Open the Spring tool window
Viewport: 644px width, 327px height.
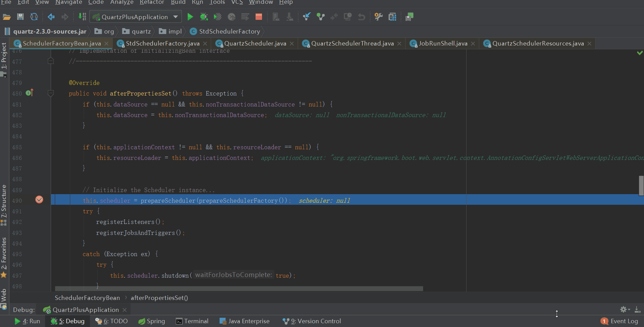[x=152, y=321]
